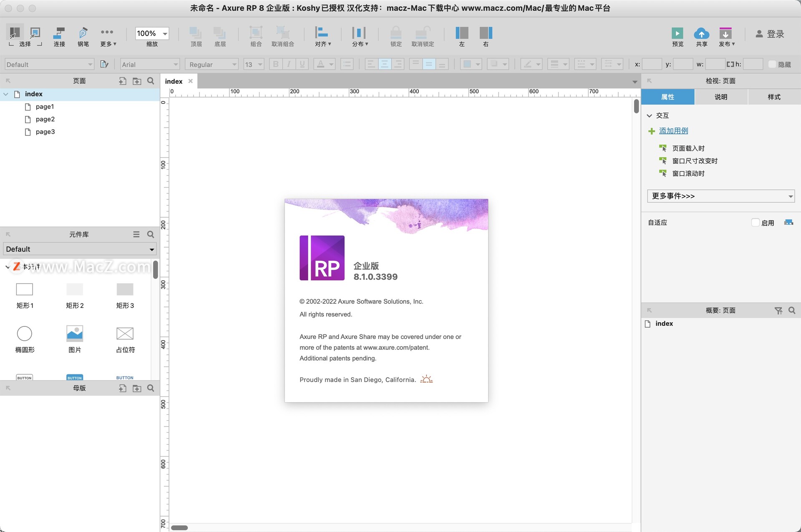Select the 椭圆形 ellipse widget
Image resolution: width=801 pixels, height=532 pixels.
pos(25,339)
